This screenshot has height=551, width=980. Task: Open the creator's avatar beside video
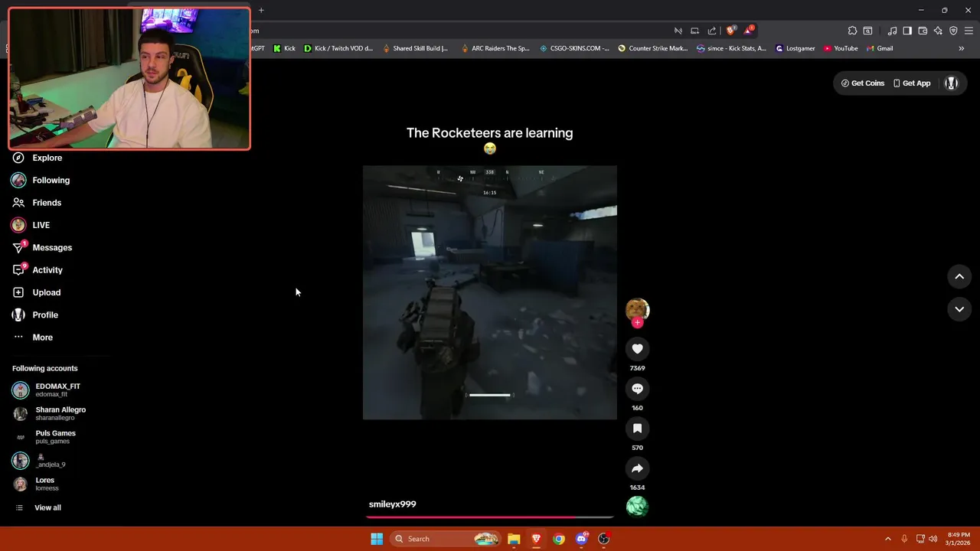(637, 309)
